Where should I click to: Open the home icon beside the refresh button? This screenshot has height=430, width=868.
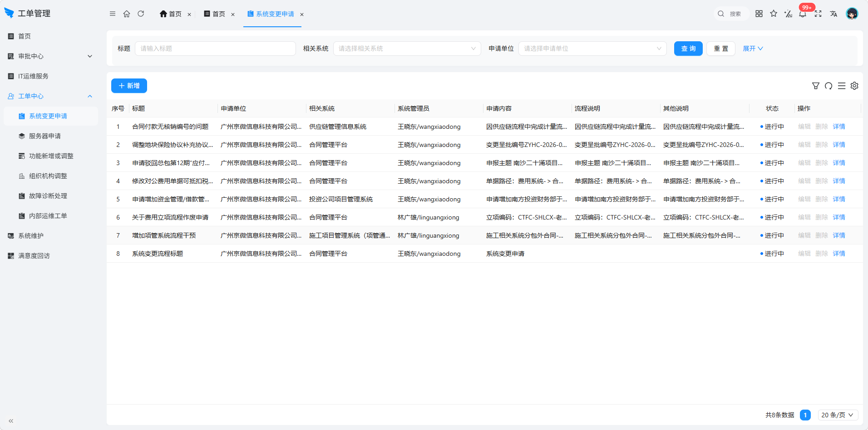127,14
